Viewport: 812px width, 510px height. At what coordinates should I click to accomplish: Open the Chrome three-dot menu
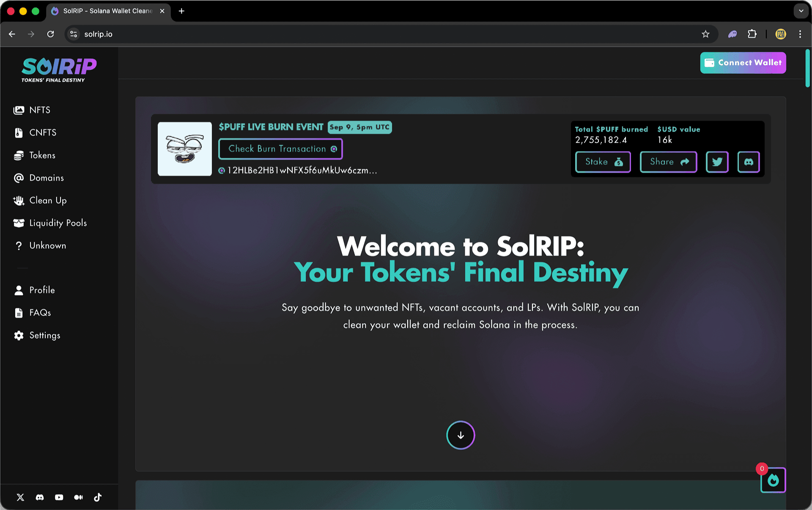[x=800, y=34]
